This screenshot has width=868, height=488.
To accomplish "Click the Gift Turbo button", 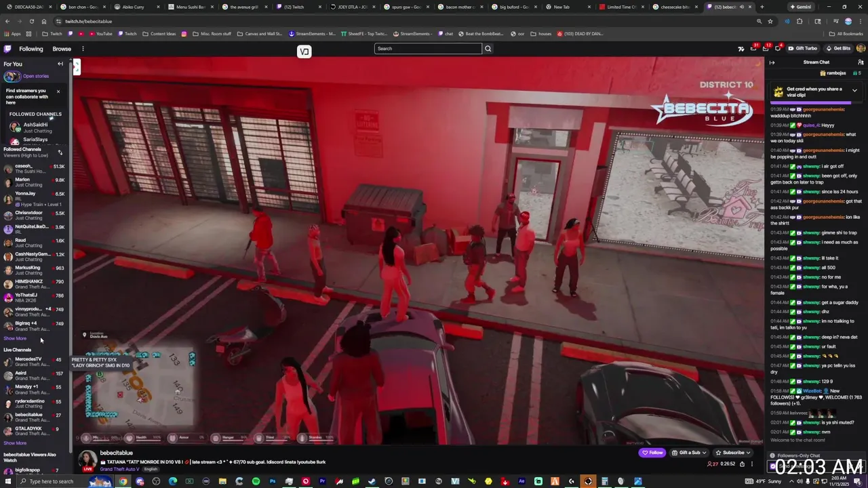I will pos(803,49).
